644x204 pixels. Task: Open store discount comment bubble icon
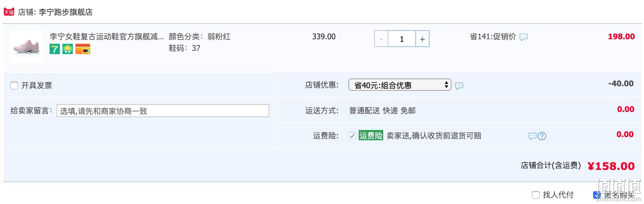tap(459, 86)
